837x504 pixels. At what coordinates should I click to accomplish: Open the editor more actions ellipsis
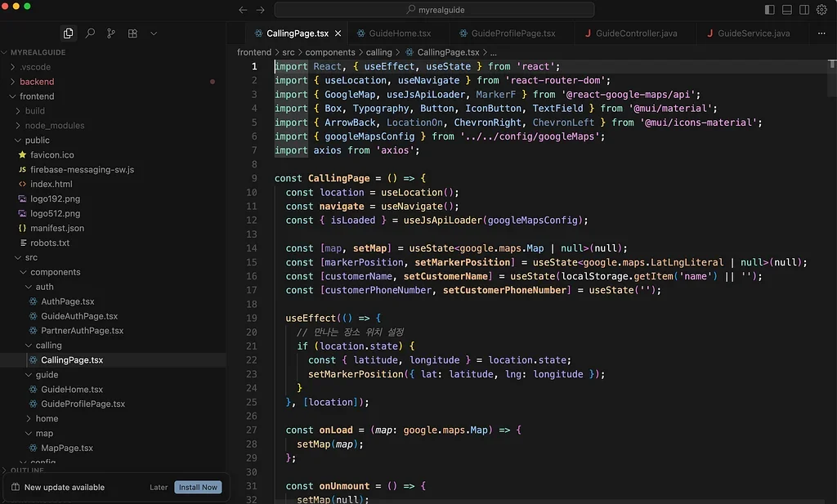(x=821, y=33)
